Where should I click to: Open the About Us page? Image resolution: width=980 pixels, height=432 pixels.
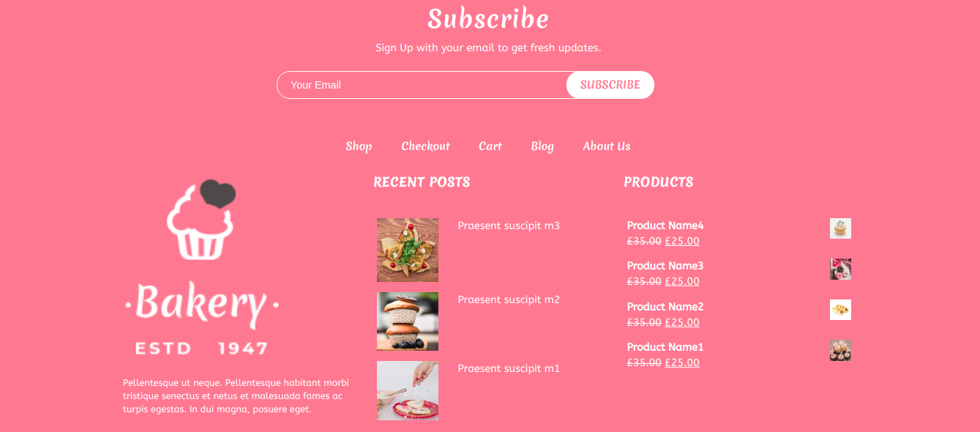(x=607, y=146)
